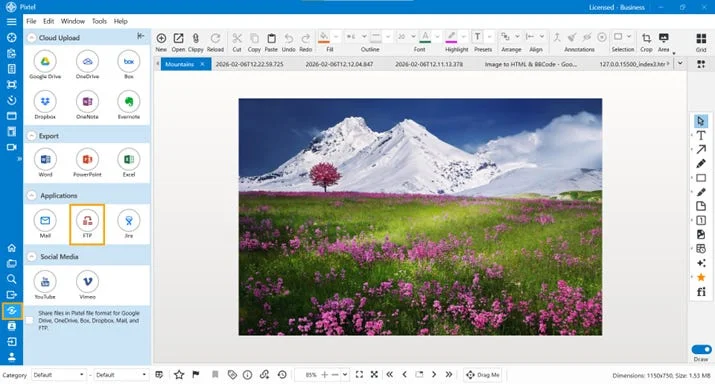This screenshot has width=715, height=384.
Task: Go to previous image arrow
Action: pyautogui.click(x=404, y=374)
